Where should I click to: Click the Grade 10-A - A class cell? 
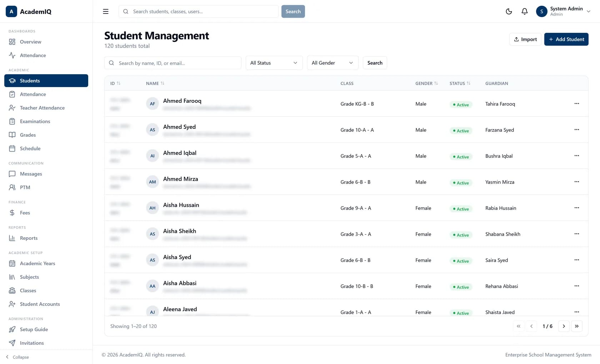pos(357,130)
